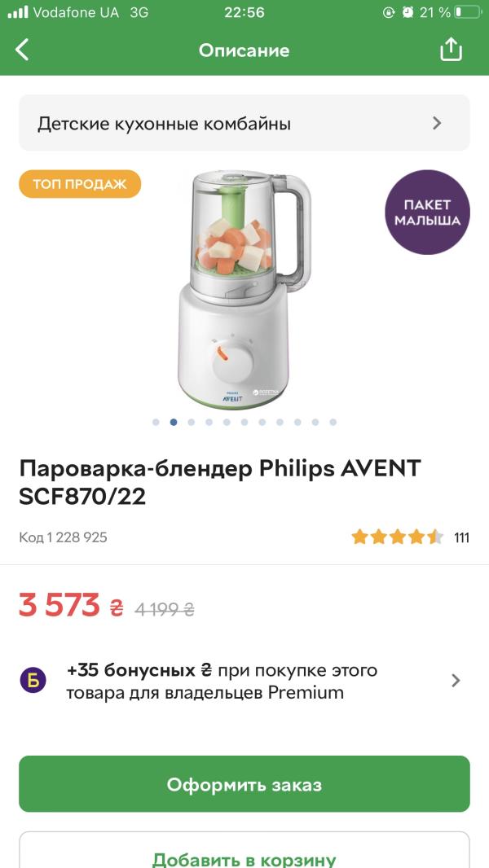The height and width of the screenshot is (868, 489).
Task: Select the third image pagination dot
Action: pyautogui.click(x=192, y=422)
